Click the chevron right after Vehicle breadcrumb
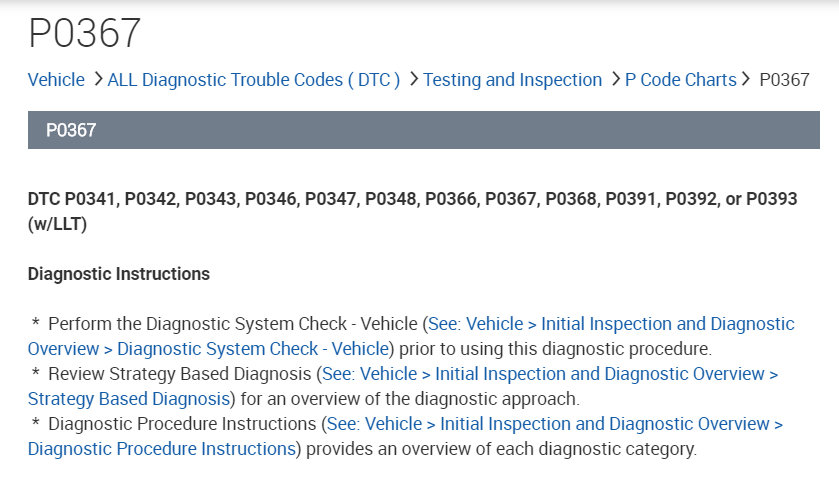Image resolution: width=839 pixels, height=486 pixels. click(97, 80)
